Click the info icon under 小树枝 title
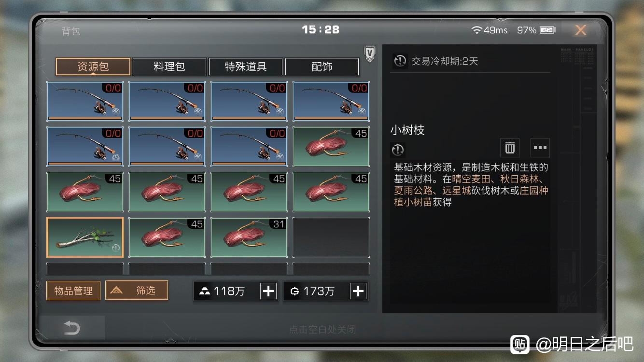The width and height of the screenshot is (644, 362). coord(398,150)
